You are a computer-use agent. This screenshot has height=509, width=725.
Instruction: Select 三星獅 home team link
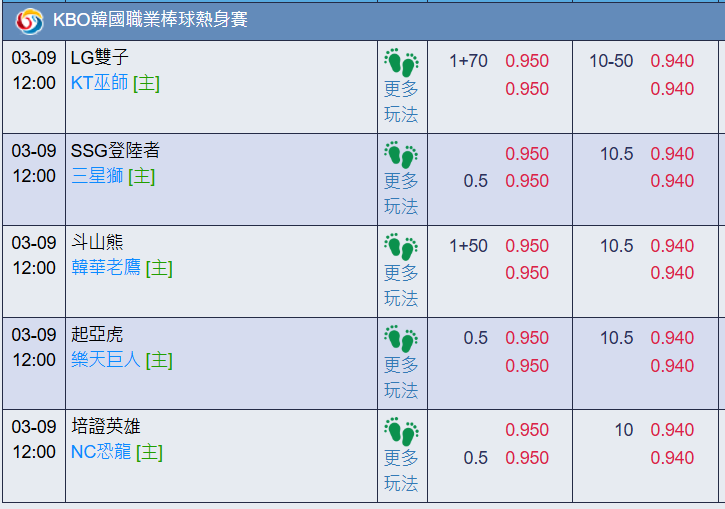click(x=97, y=176)
